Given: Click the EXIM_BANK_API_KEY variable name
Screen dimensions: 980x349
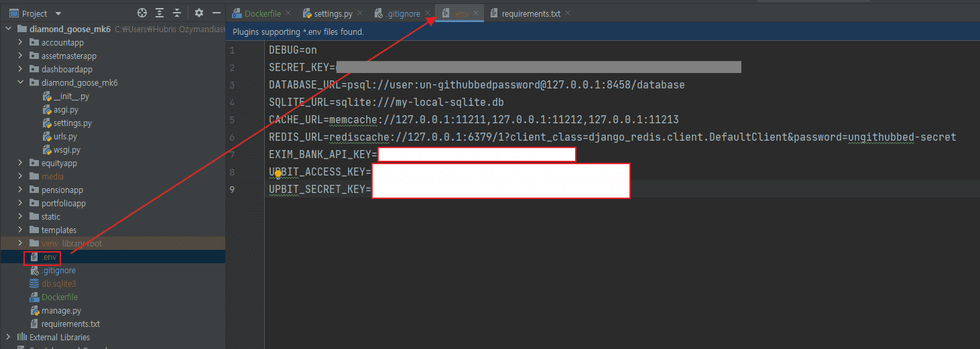Looking at the screenshot, I should point(320,155).
